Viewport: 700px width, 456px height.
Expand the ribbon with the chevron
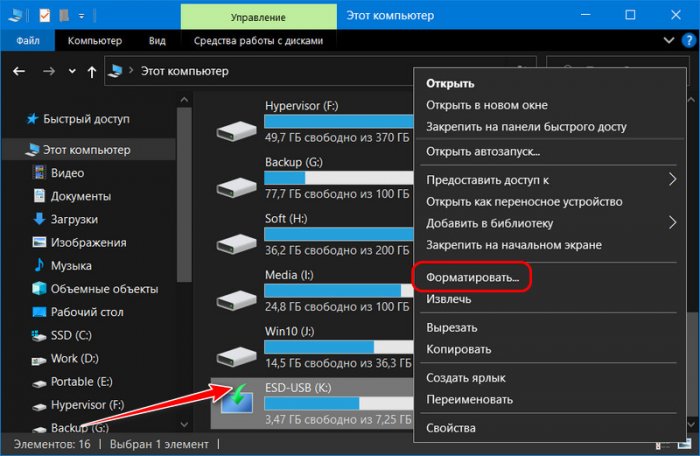pyautogui.click(x=668, y=41)
